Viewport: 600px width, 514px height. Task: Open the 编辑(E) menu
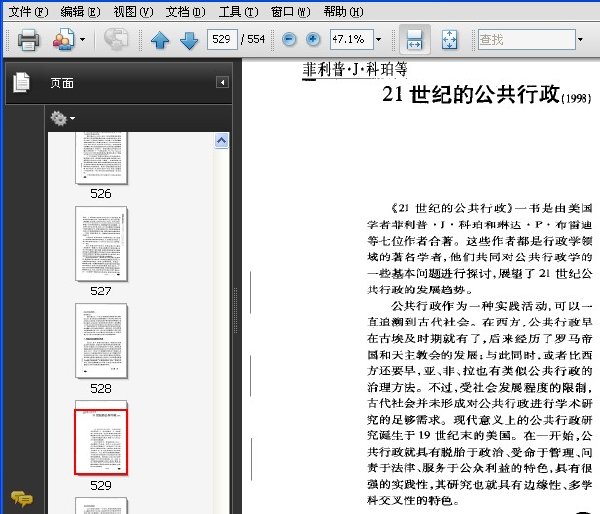tap(80, 12)
